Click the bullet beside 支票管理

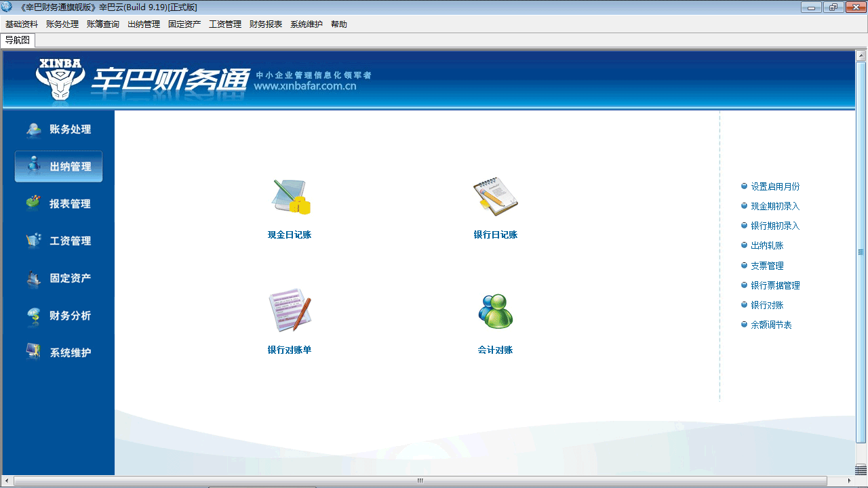[x=744, y=265]
